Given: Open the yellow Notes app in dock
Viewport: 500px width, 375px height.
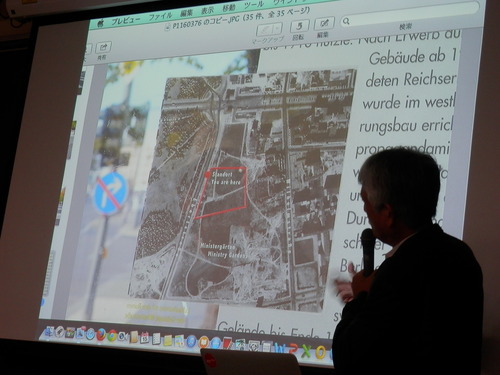Looking at the screenshot, I should (x=168, y=340).
